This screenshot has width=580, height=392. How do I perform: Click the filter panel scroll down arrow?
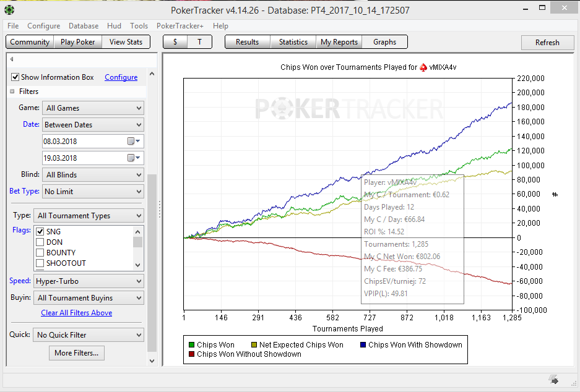(152, 361)
